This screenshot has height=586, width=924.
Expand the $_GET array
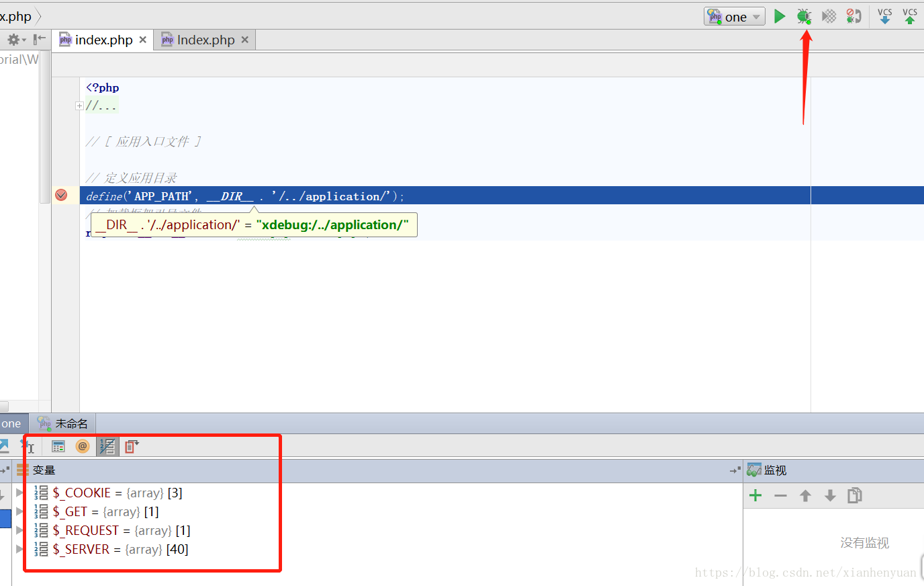(19, 511)
